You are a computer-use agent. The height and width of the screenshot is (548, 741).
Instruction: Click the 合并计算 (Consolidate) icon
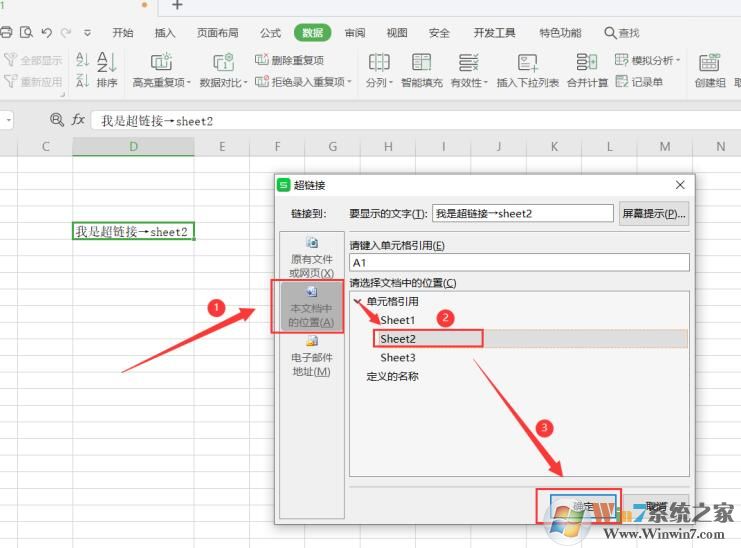(x=587, y=62)
